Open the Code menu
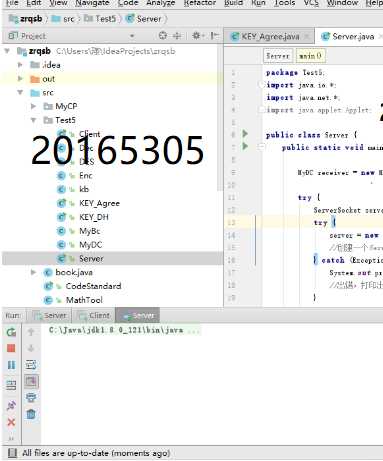Screen dimensions: 383x461 128,3
